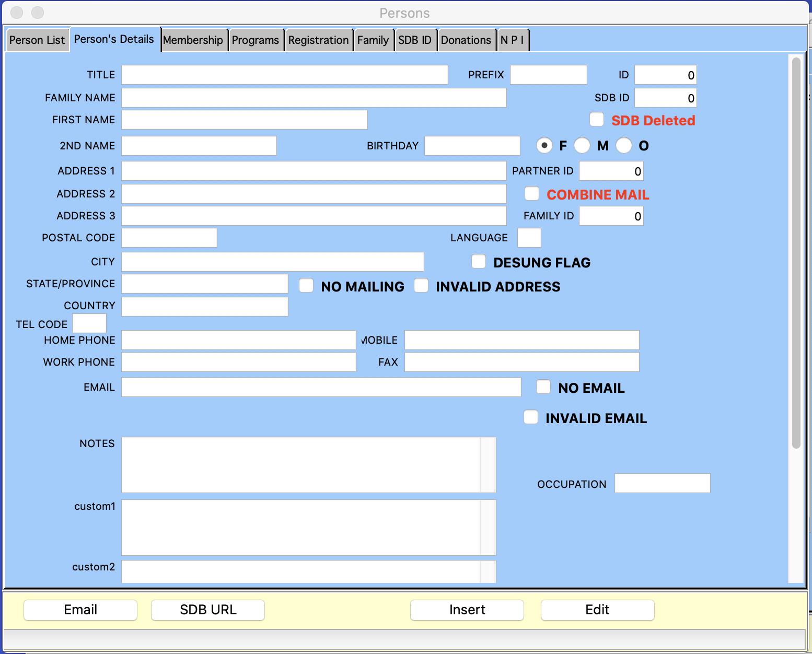Go to the Donations tab

pyautogui.click(x=466, y=40)
